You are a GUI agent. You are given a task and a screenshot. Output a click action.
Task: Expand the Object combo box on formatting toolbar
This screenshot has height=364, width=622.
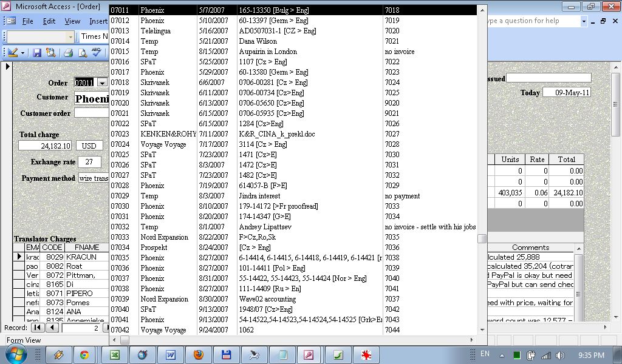(x=70, y=37)
